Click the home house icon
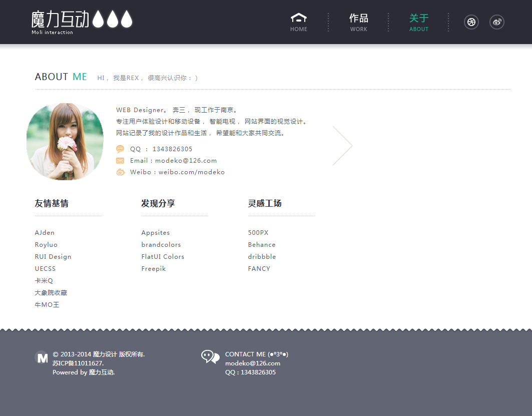This screenshot has width=532, height=416. (299, 18)
